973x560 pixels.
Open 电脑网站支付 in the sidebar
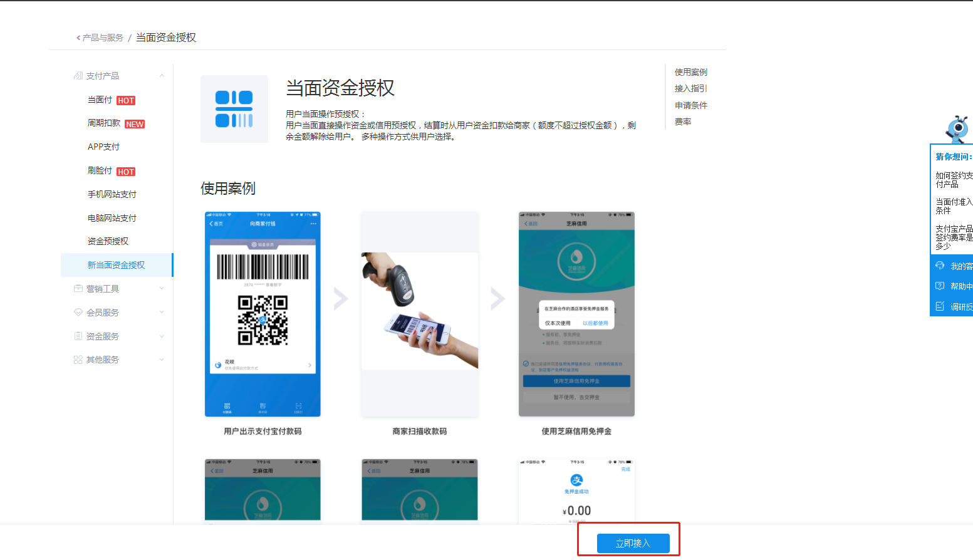click(112, 219)
